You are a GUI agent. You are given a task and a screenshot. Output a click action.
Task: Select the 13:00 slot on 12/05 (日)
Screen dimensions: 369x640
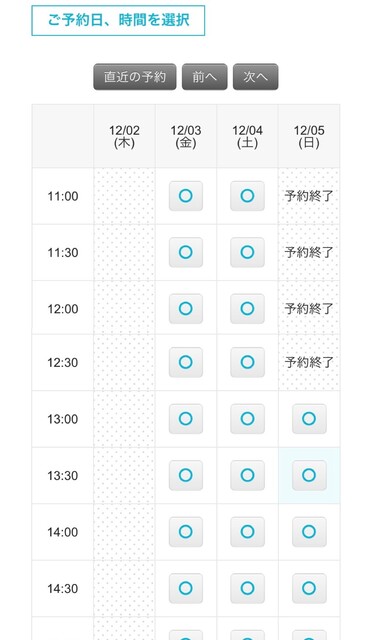(x=309, y=419)
